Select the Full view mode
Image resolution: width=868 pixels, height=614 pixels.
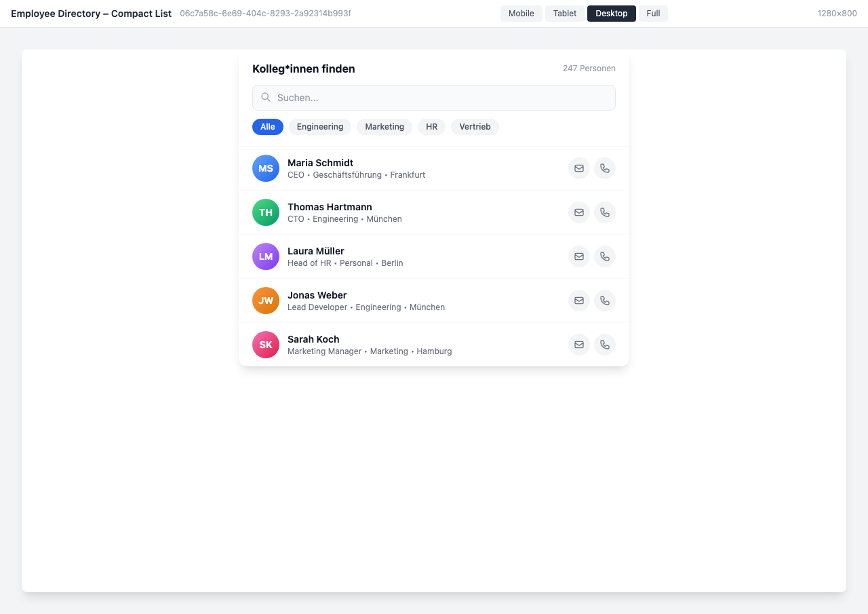(x=652, y=13)
